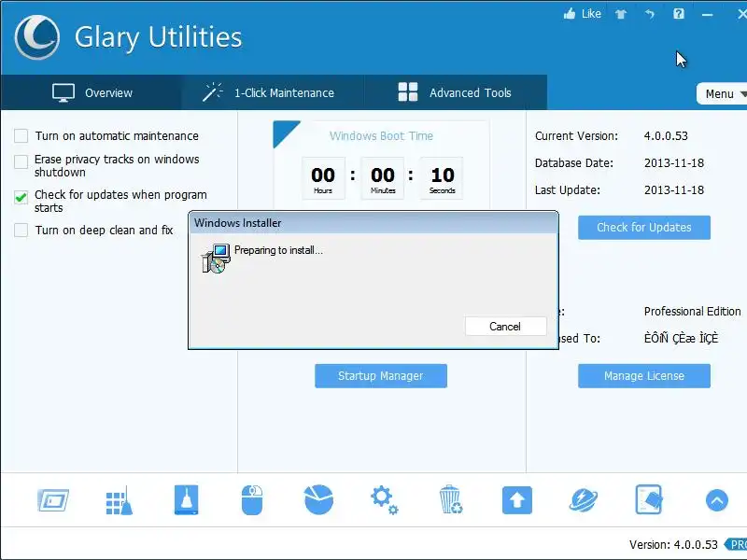The height and width of the screenshot is (560, 747).
Task: Open the Tracks Eraser icon in bottom toolbar
Action: 186,500
